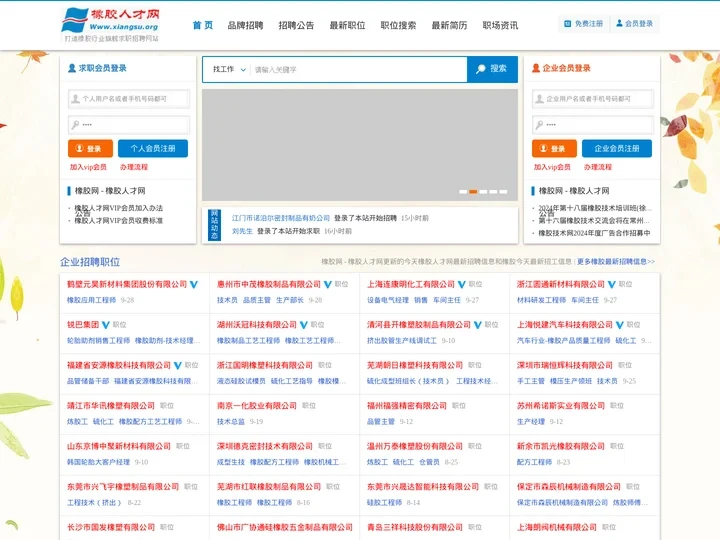Click the 企业会员登录 person icon
Image resolution: width=720 pixels, height=540 pixels.
(536, 68)
